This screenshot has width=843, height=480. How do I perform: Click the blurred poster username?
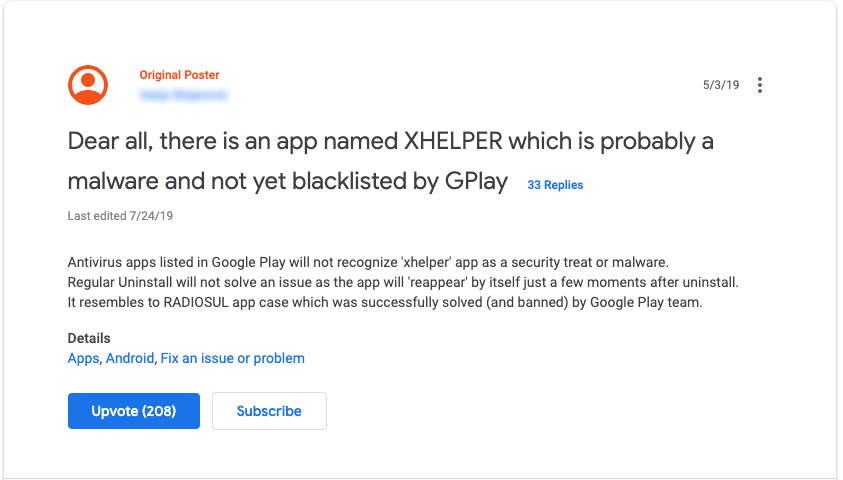[183, 95]
